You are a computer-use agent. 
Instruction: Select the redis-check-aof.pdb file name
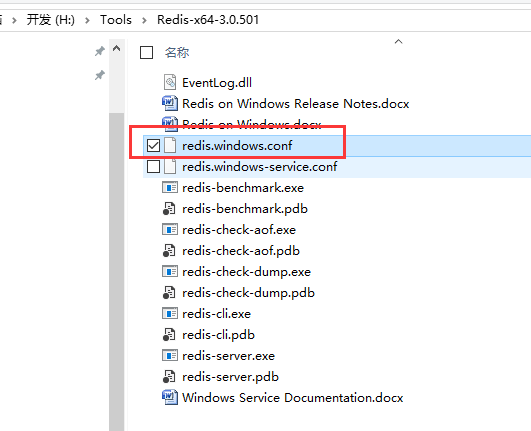241,251
